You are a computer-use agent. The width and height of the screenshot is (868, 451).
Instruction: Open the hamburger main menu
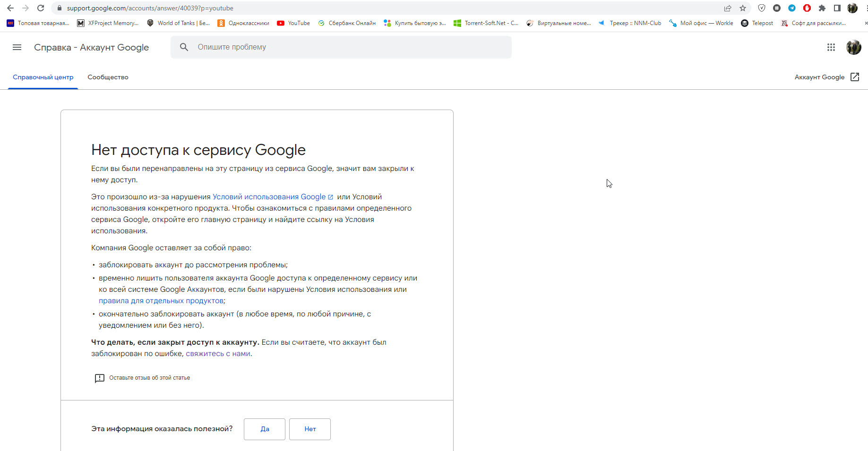(17, 47)
